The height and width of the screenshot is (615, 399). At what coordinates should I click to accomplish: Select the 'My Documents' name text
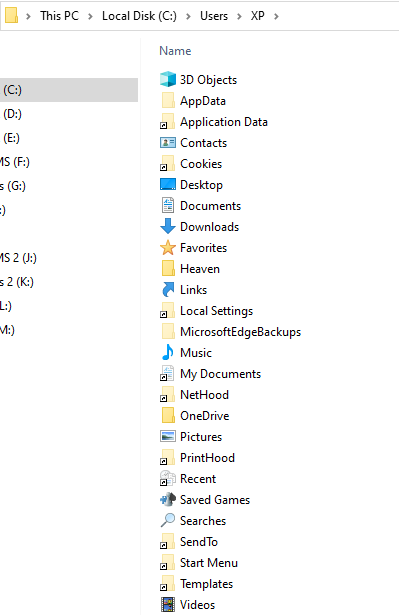click(220, 374)
